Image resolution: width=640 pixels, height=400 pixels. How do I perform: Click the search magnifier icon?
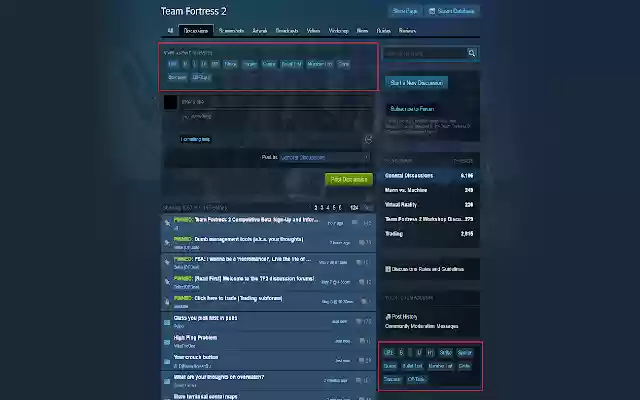[472, 53]
